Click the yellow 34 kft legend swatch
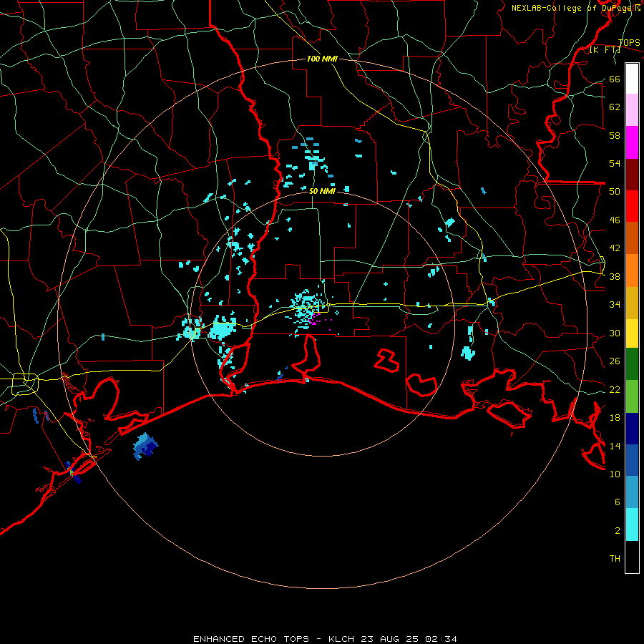The image size is (644, 644). point(632,333)
